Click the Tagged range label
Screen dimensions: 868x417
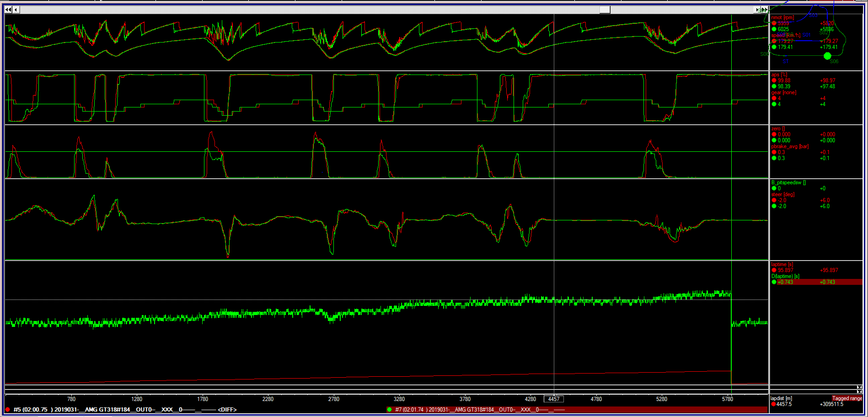tap(847, 398)
